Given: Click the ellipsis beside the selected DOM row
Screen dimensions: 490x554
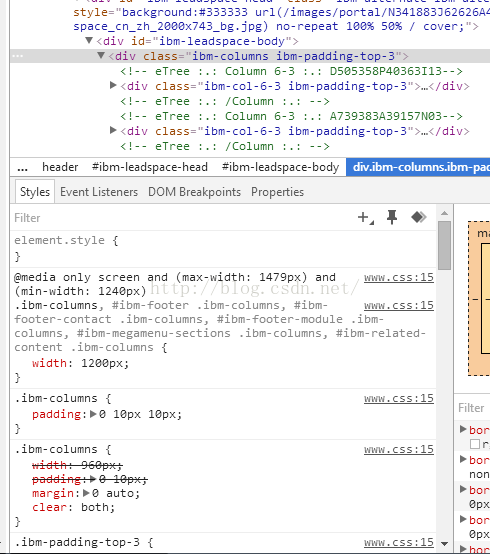Looking at the screenshot, I should [18, 56].
